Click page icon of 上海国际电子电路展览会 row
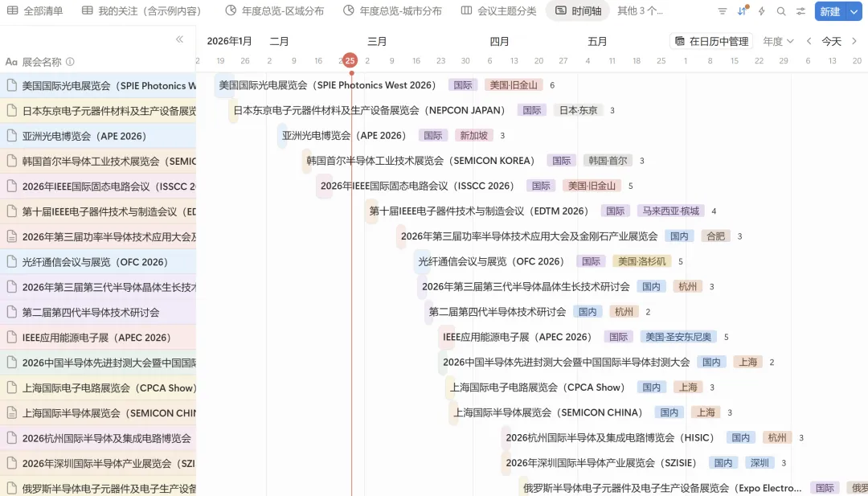The image size is (868, 496). click(x=11, y=387)
